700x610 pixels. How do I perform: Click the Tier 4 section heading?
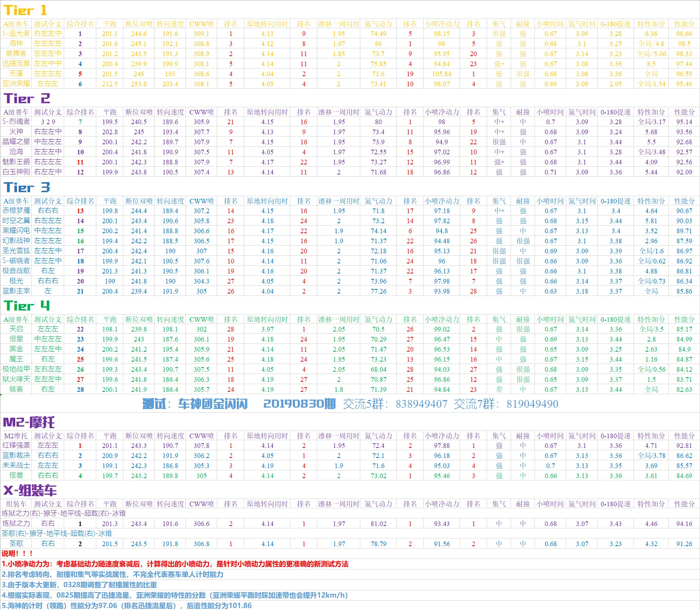pos(27,306)
